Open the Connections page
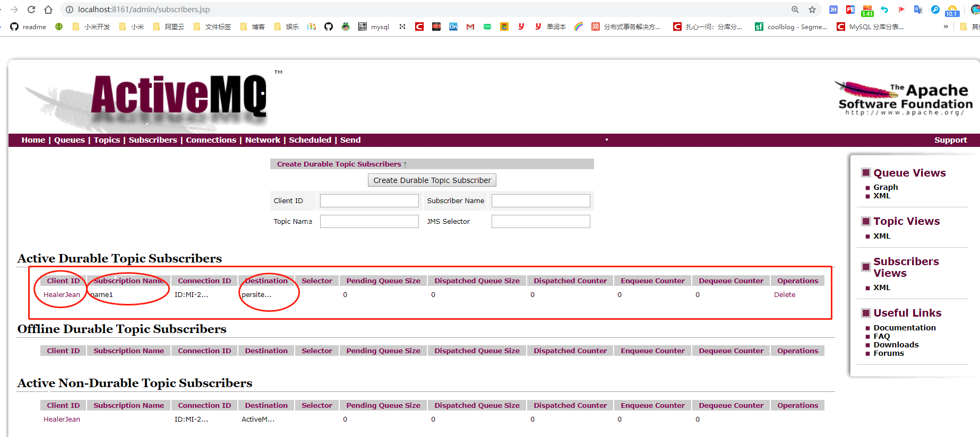Screen dimensions: 980x437 point(211,140)
